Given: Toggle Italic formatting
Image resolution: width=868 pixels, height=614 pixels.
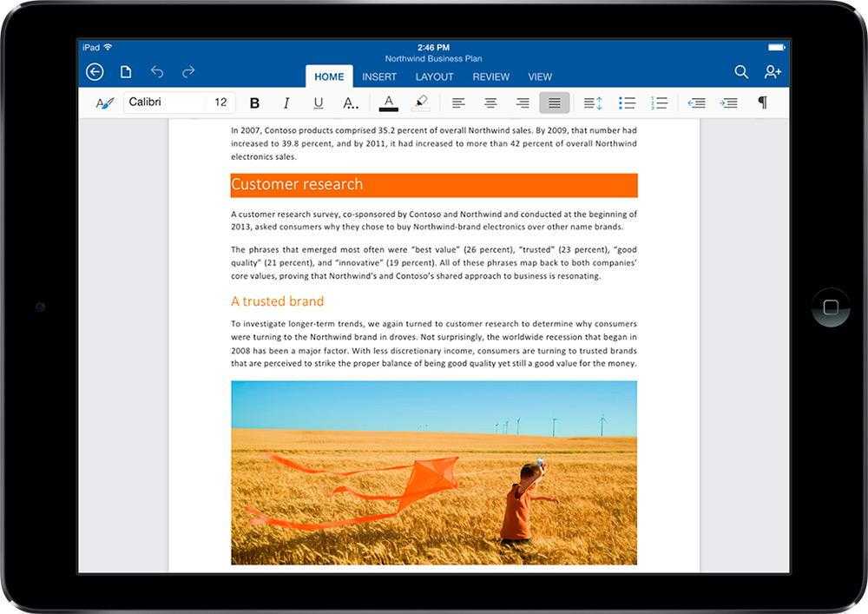Looking at the screenshot, I should (286, 103).
